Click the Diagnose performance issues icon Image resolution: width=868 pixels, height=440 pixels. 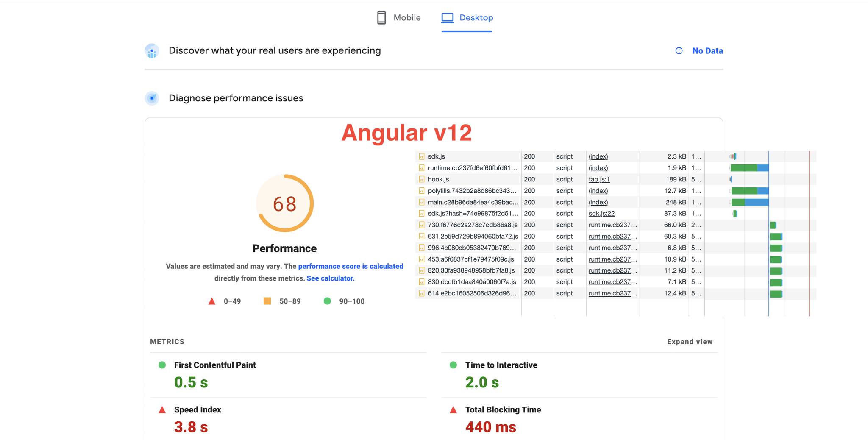click(152, 98)
